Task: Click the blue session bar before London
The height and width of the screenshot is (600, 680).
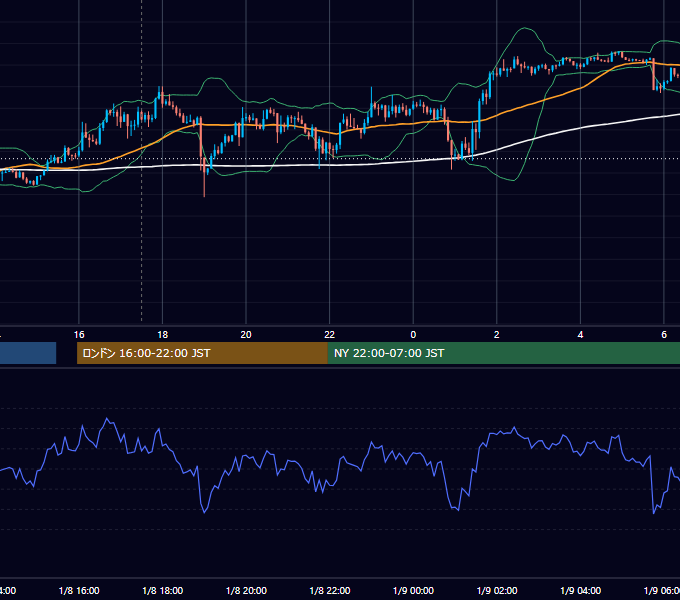Action: [x=28, y=353]
